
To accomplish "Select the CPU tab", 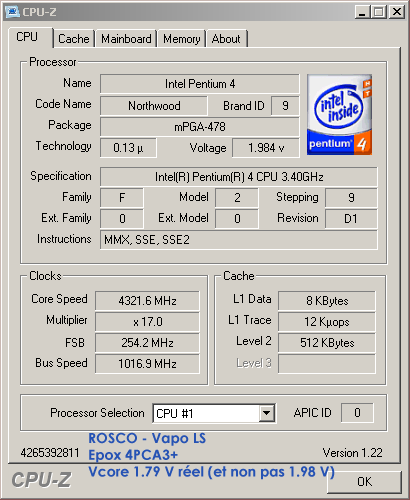I will (x=27, y=37).
